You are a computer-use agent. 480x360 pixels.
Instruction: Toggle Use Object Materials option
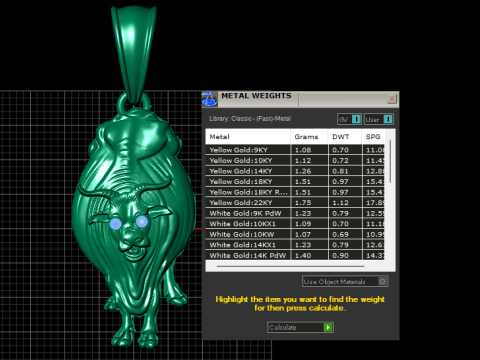coord(345,282)
